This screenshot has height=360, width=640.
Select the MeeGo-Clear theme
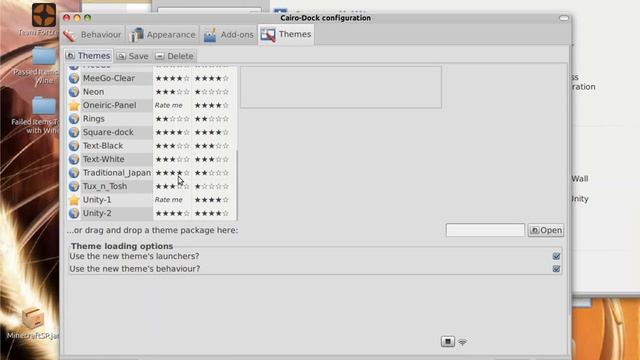click(x=109, y=78)
